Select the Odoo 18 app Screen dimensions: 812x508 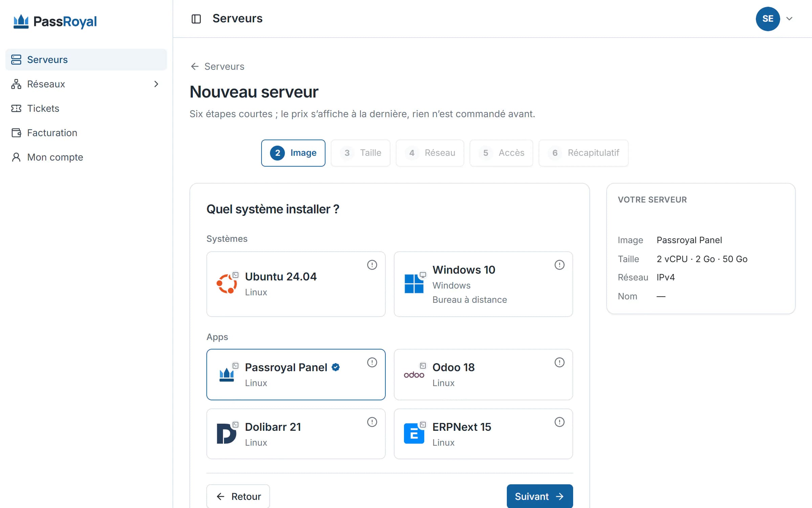point(483,375)
